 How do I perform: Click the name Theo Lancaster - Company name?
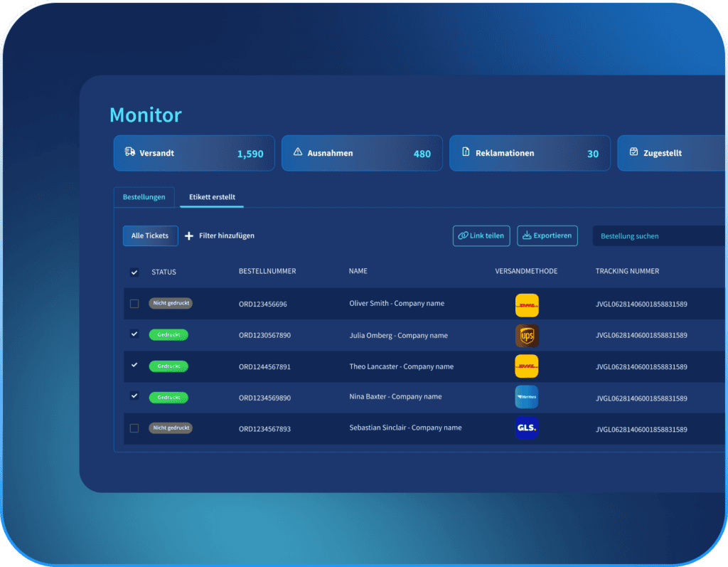pyautogui.click(x=402, y=366)
